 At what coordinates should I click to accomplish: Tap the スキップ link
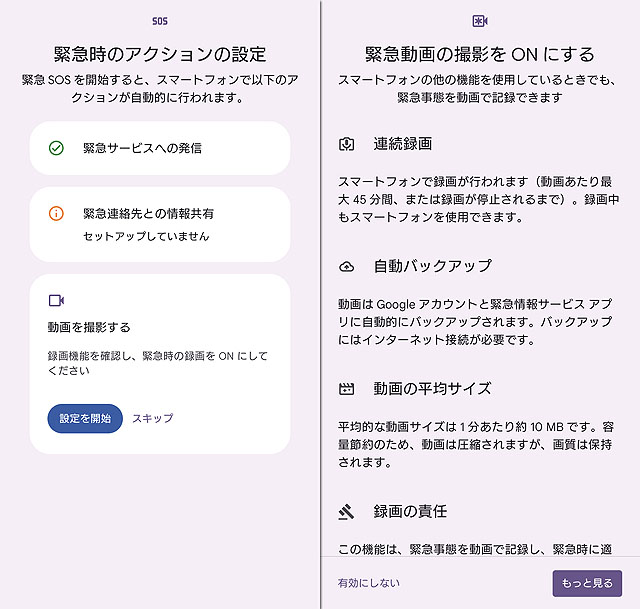point(153,418)
